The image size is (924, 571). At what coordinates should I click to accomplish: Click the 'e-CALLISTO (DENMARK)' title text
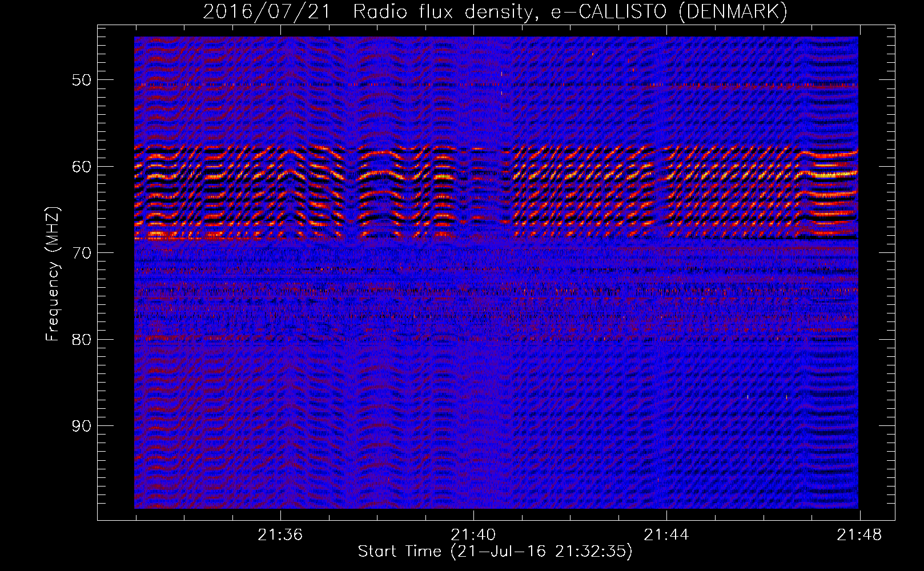tap(669, 12)
